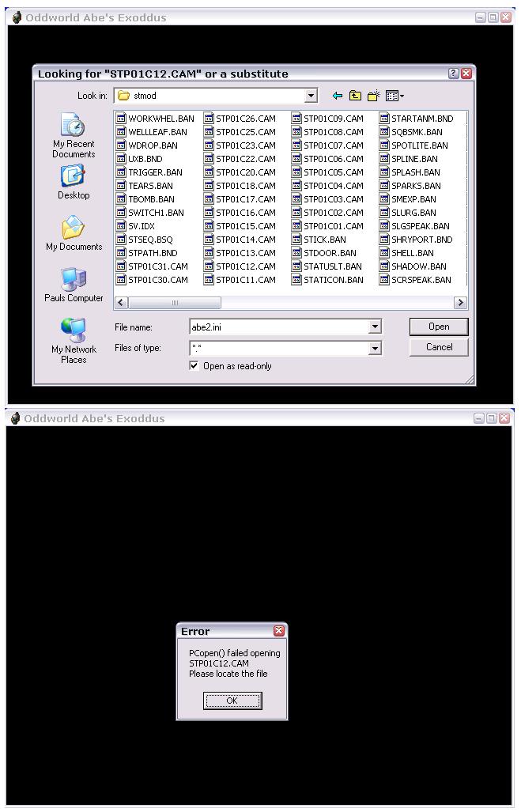Jump to Desktop in places bar
This screenshot has width=521, height=812.
coord(74,183)
